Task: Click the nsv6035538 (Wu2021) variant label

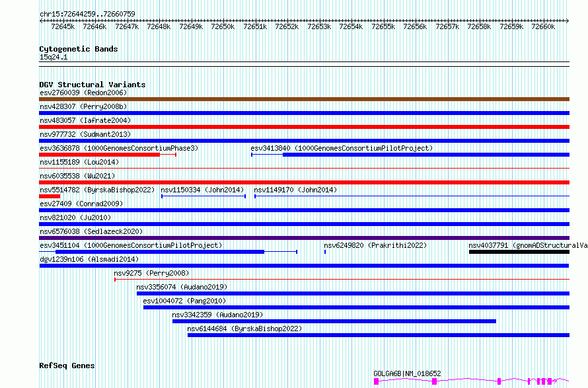Action: [x=77, y=176]
